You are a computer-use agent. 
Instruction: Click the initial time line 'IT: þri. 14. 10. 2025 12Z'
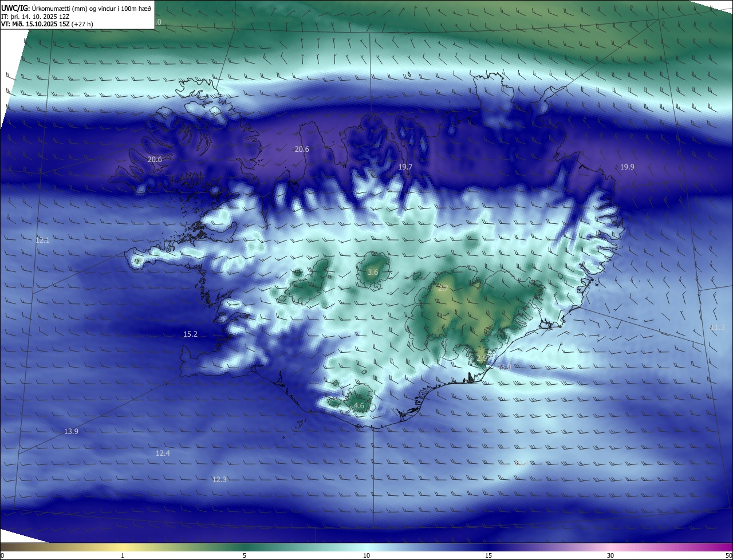(37, 16)
